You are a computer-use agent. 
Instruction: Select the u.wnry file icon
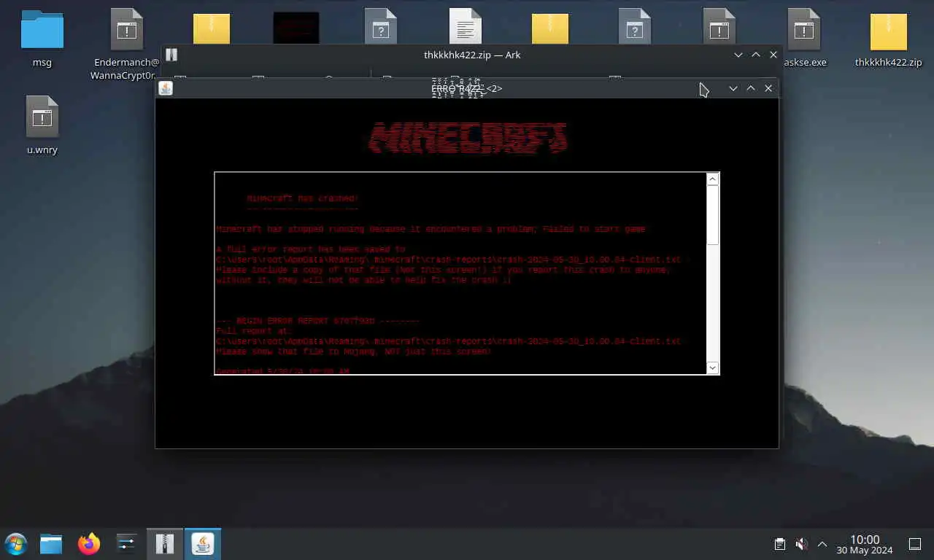[42, 117]
